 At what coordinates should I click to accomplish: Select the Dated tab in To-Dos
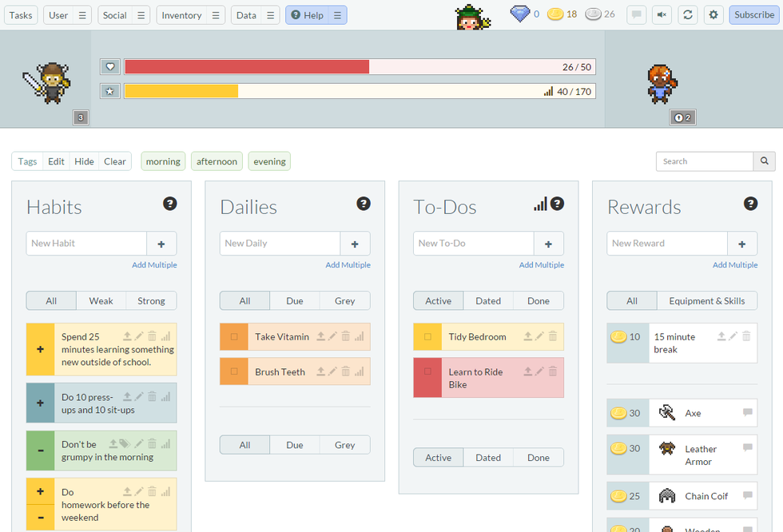pos(488,301)
